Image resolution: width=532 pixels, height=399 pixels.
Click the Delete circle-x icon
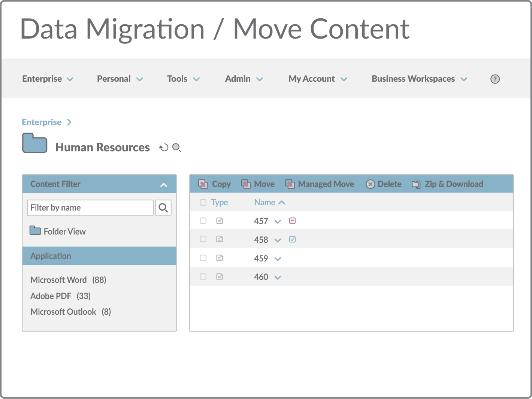coord(370,184)
